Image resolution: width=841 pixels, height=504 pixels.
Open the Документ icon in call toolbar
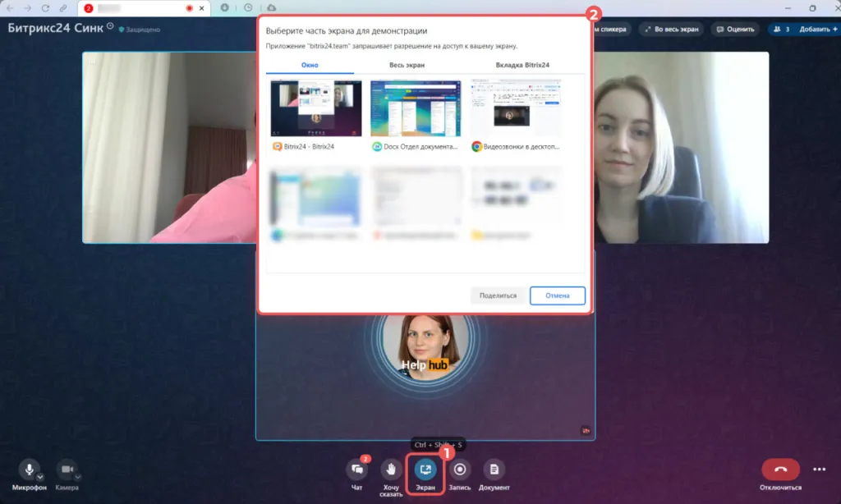[x=494, y=470]
